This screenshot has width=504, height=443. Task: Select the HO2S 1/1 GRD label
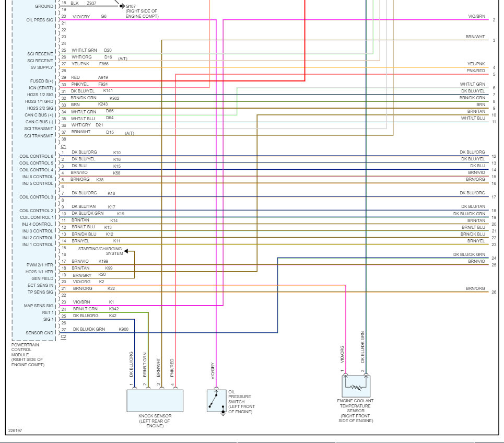(x=39, y=101)
